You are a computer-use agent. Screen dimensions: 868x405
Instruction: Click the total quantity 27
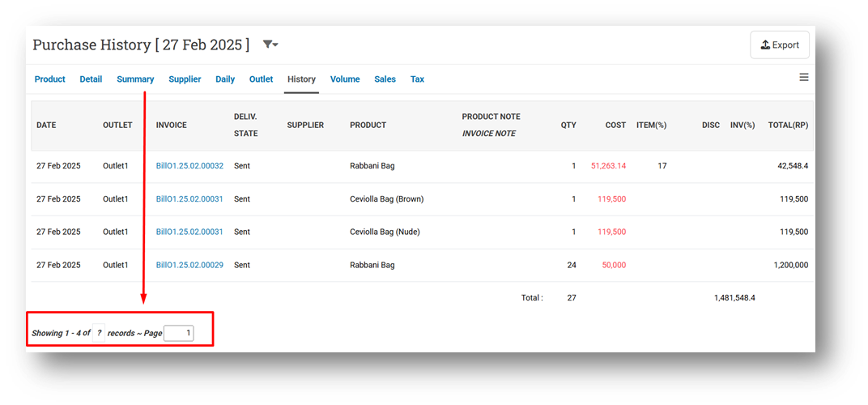(572, 297)
